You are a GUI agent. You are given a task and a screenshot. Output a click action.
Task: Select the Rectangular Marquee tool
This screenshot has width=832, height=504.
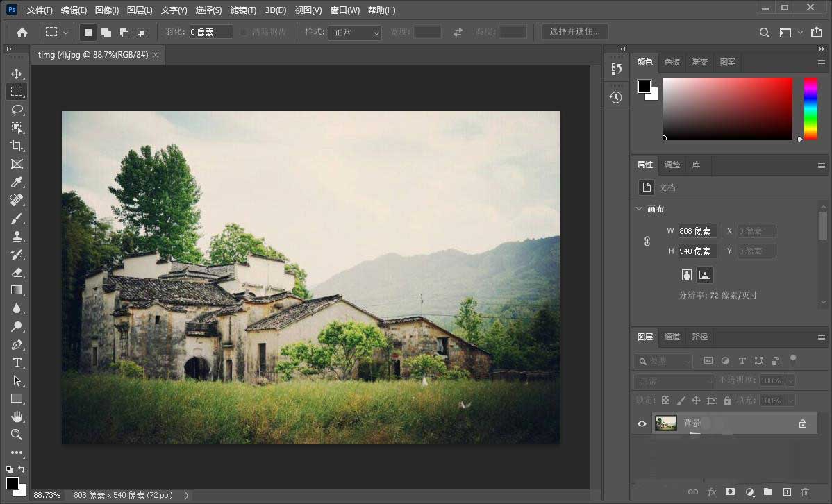pos(17,92)
